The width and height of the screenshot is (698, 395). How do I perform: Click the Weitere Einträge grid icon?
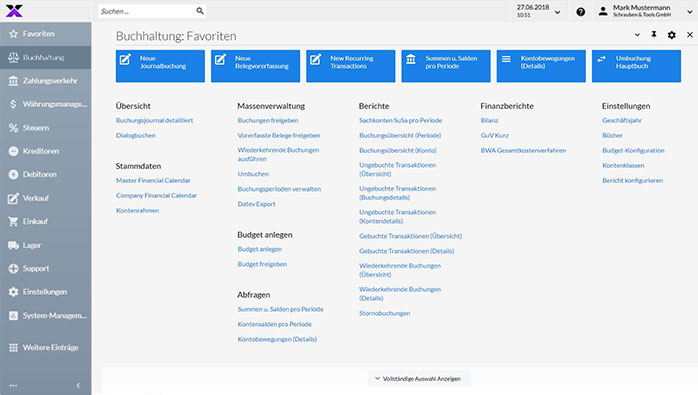pos(13,347)
